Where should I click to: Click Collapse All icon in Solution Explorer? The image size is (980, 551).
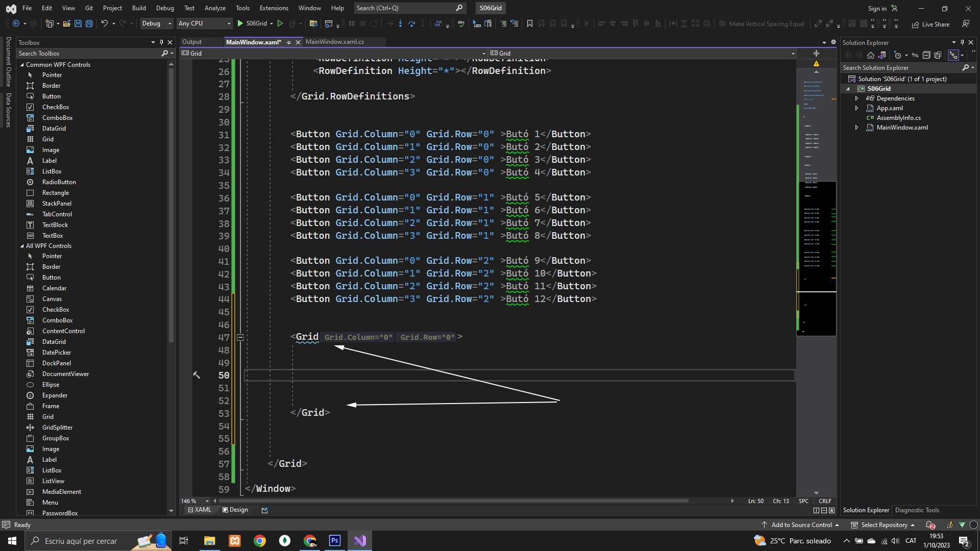pos(926,55)
